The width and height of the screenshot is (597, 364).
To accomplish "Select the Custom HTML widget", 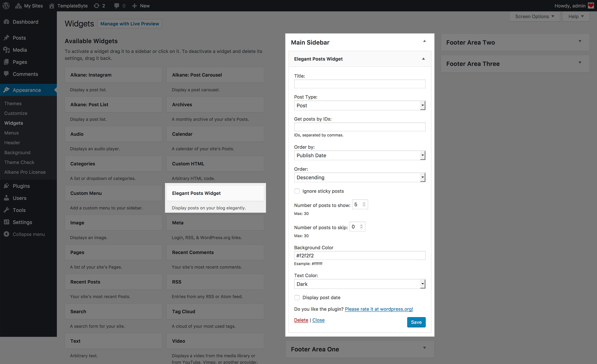I will click(215, 164).
